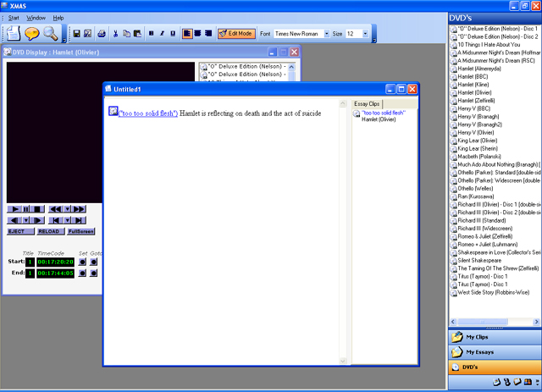The image size is (542, 392).
Task: Select the DVD's navigation panel button
Action: click(x=495, y=367)
